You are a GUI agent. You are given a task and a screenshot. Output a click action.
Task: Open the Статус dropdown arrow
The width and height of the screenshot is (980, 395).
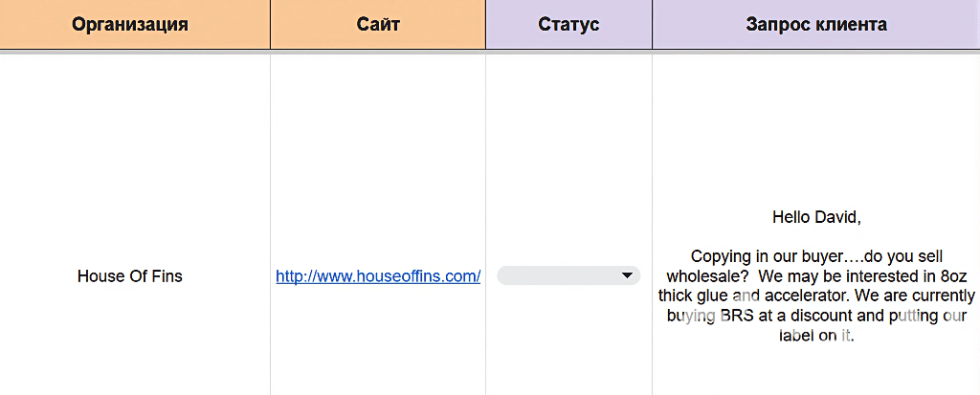627,276
